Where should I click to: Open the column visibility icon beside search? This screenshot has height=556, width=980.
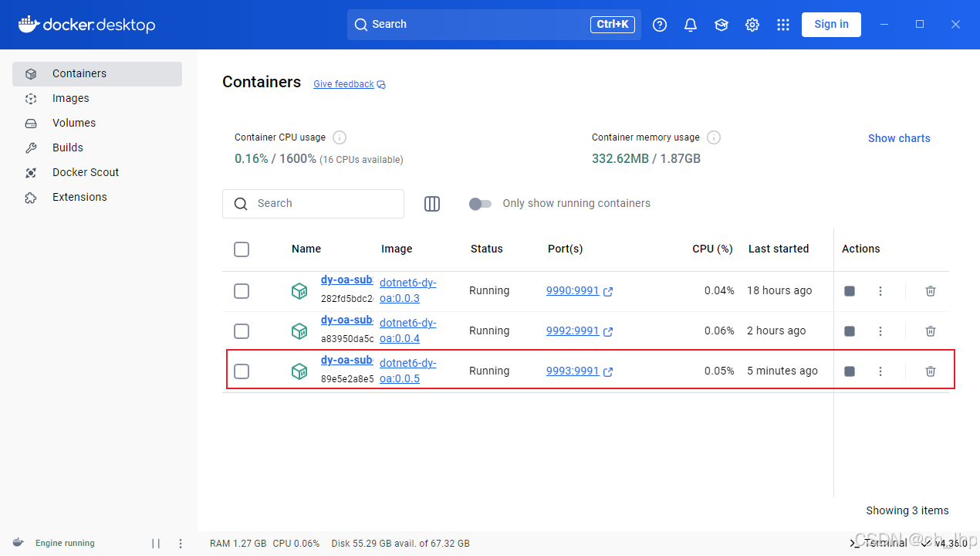tap(432, 204)
